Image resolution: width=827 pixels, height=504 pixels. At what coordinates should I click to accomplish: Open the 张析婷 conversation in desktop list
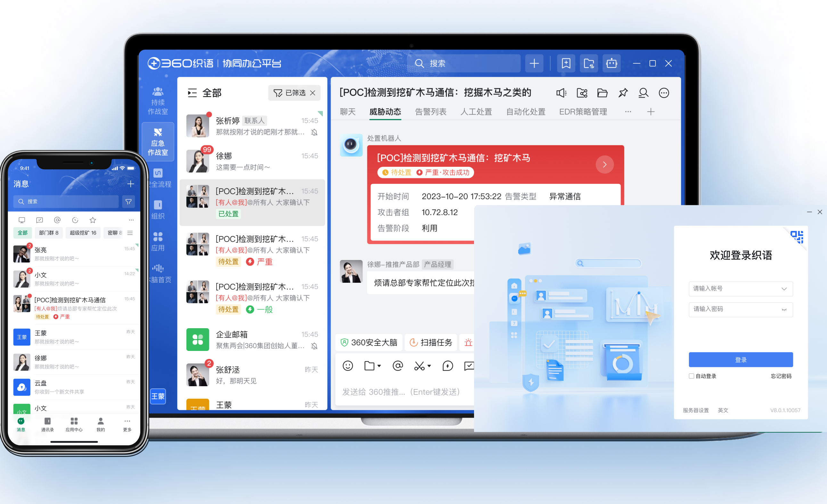[x=252, y=126]
